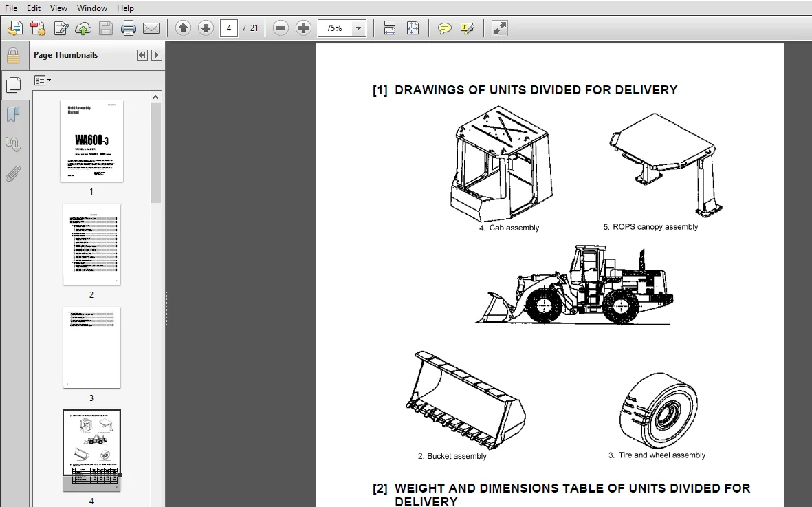Screen dimensions: 812x507
Task: Select page 4 thumbnail
Action: [x=91, y=450]
